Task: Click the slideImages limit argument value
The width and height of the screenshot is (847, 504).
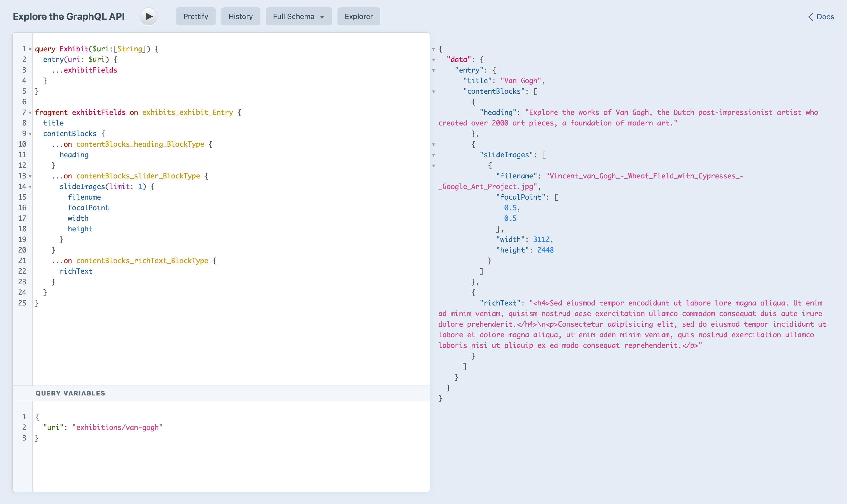Action: (x=140, y=186)
